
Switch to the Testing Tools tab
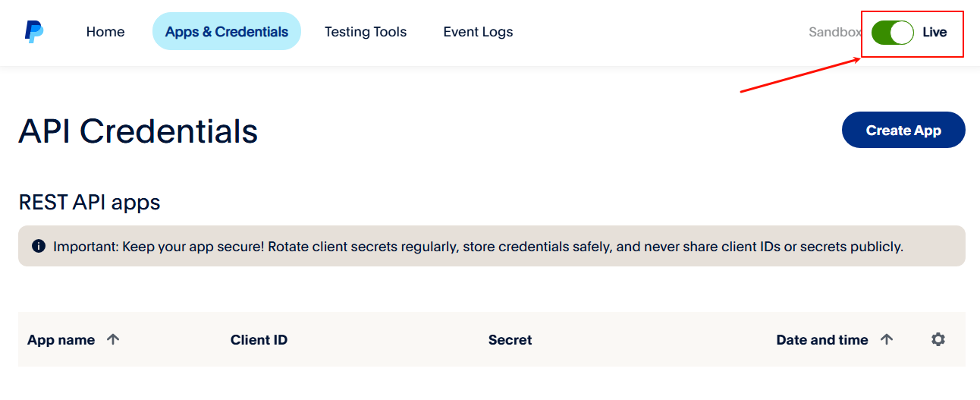point(366,32)
